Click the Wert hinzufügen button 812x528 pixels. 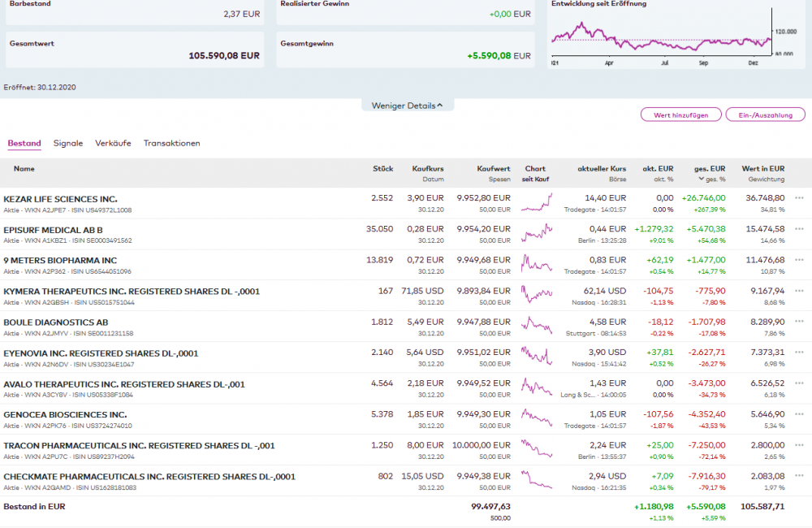680,115
